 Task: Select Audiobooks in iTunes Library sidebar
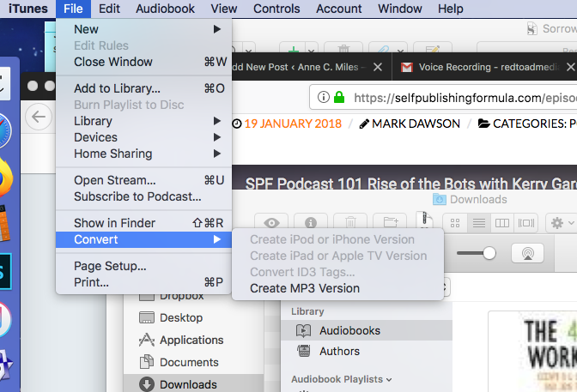click(x=367, y=330)
